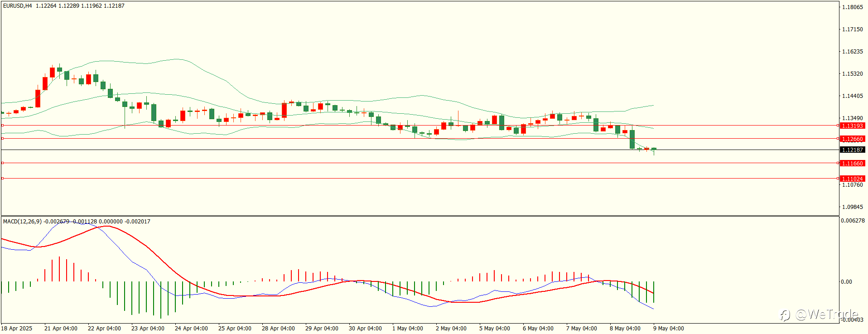Click the 1.18065 price scale value

coord(852,7)
